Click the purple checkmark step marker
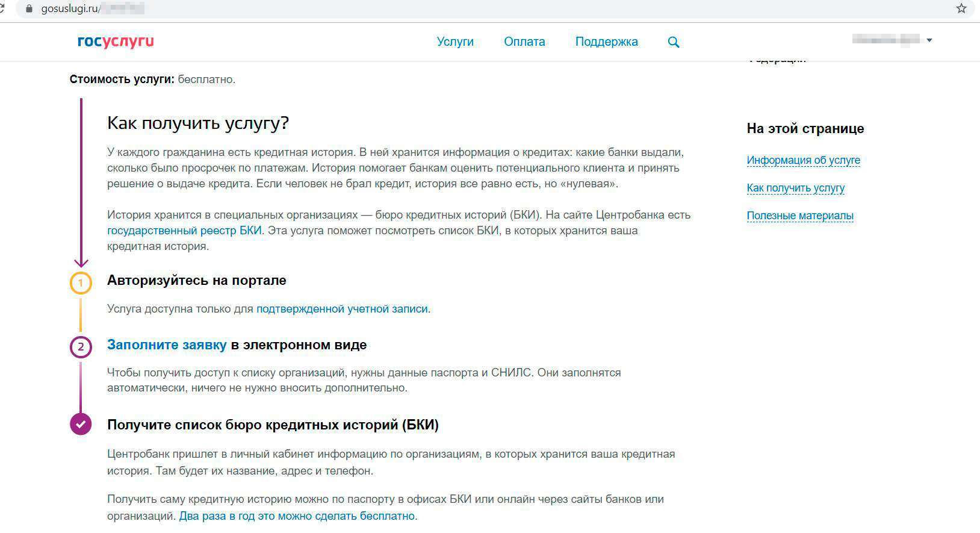 81,424
